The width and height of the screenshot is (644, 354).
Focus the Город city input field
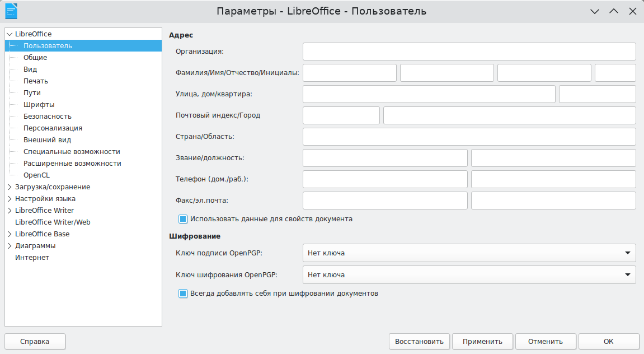coord(509,115)
